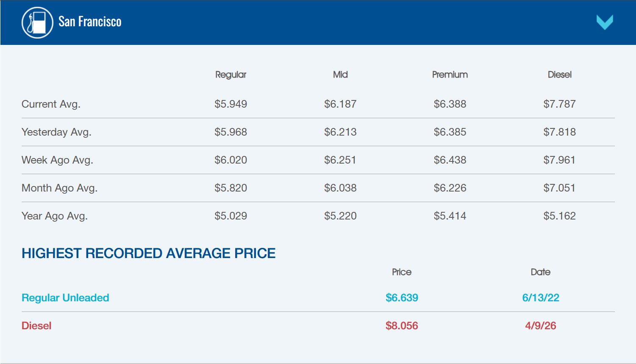Click the diesel record date 4/9/26

coord(541,326)
